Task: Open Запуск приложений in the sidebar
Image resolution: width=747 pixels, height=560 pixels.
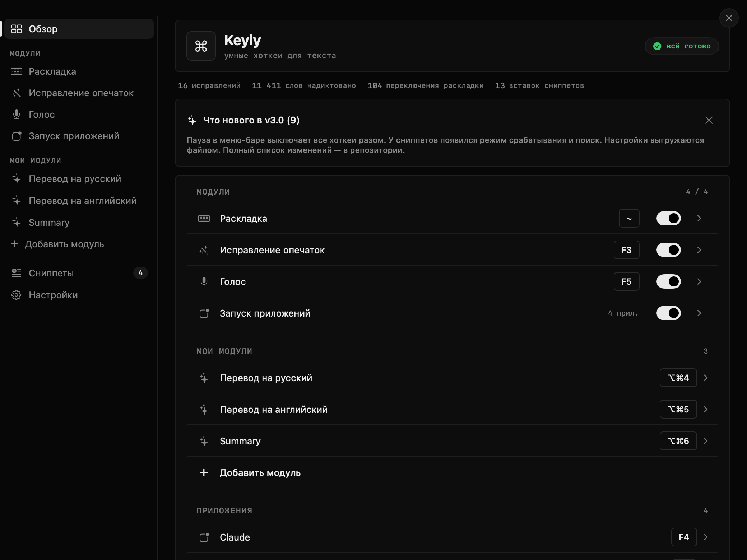Action: 79,136
